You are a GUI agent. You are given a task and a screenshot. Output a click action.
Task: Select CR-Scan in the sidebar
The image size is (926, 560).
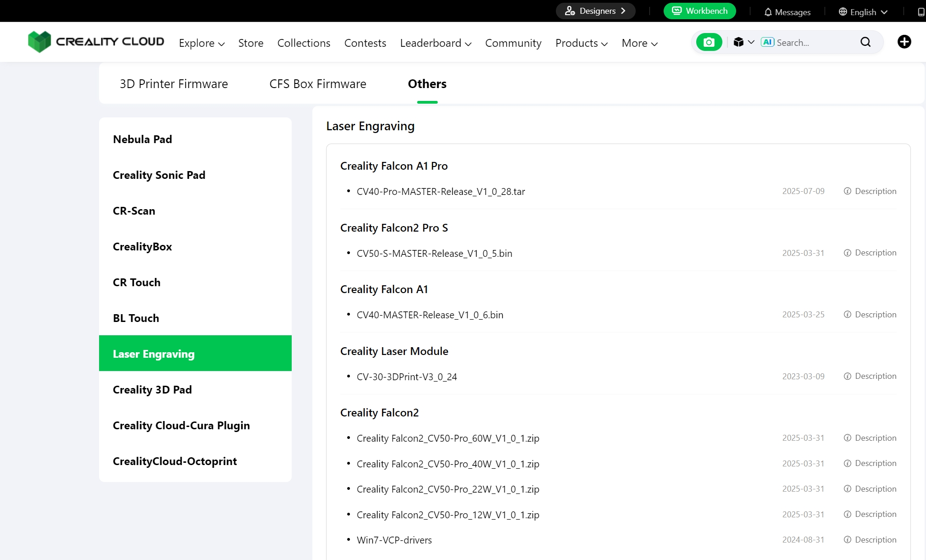[195, 211]
